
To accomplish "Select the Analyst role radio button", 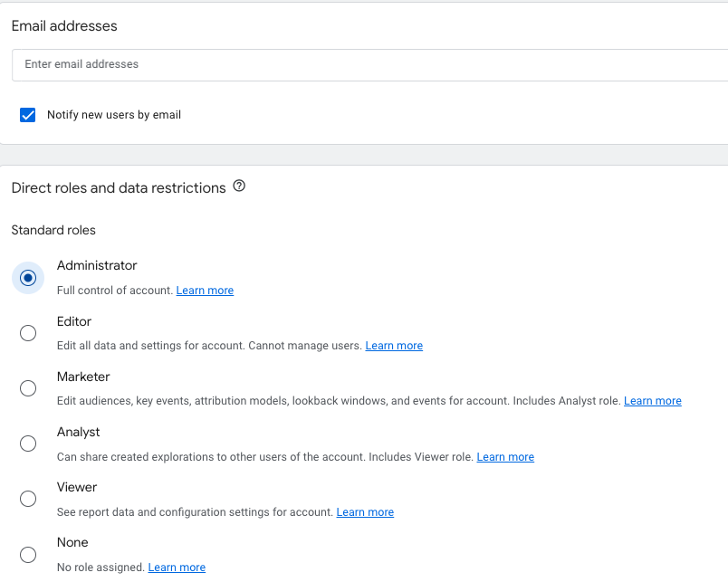I will pyautogui.click(x=28, y=444).
